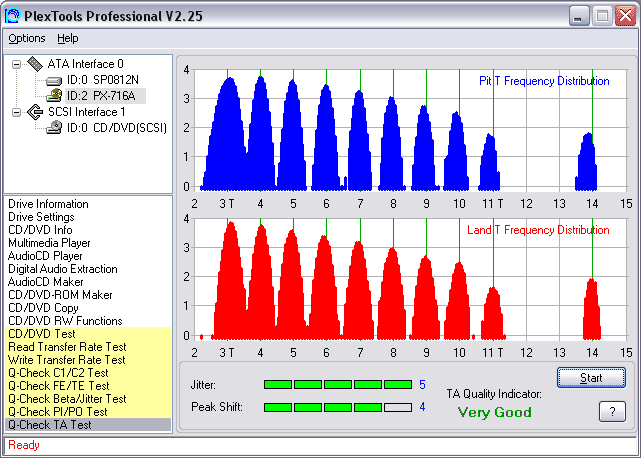
Task: Open the Help menu
Action: 67,38
